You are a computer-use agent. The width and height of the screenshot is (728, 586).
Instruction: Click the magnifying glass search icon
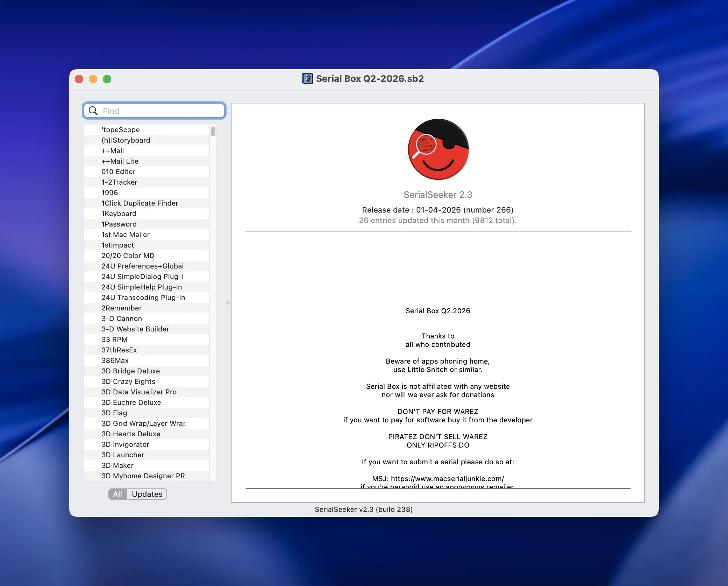tap(93, 111)
